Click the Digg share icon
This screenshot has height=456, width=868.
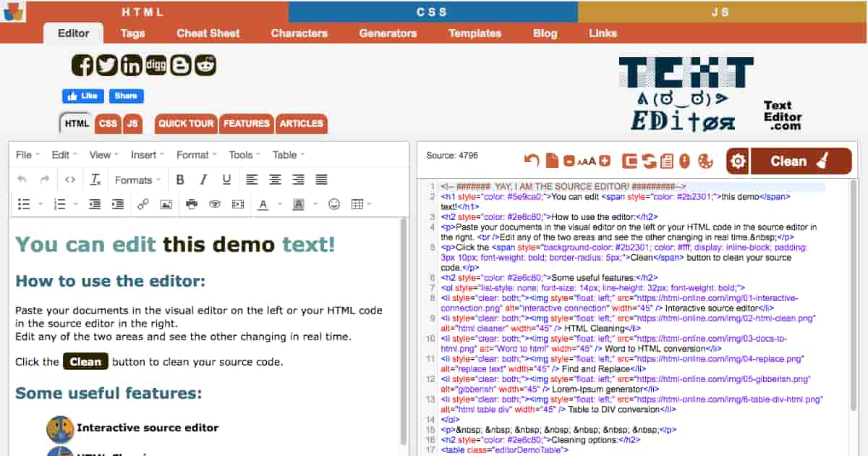tap(156, 65)
